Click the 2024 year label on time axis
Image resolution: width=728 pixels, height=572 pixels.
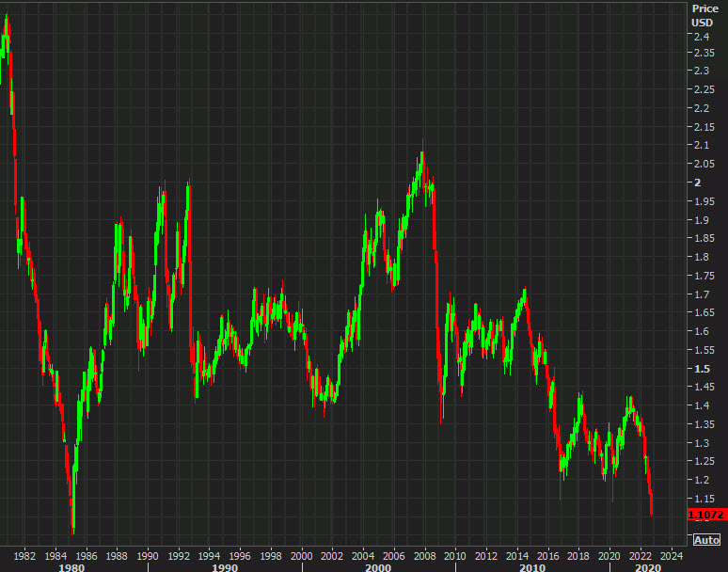point(672,556)
